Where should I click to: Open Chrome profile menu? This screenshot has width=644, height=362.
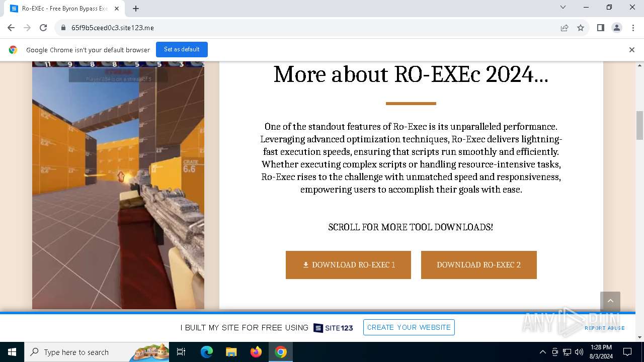[x=616, y=28]
